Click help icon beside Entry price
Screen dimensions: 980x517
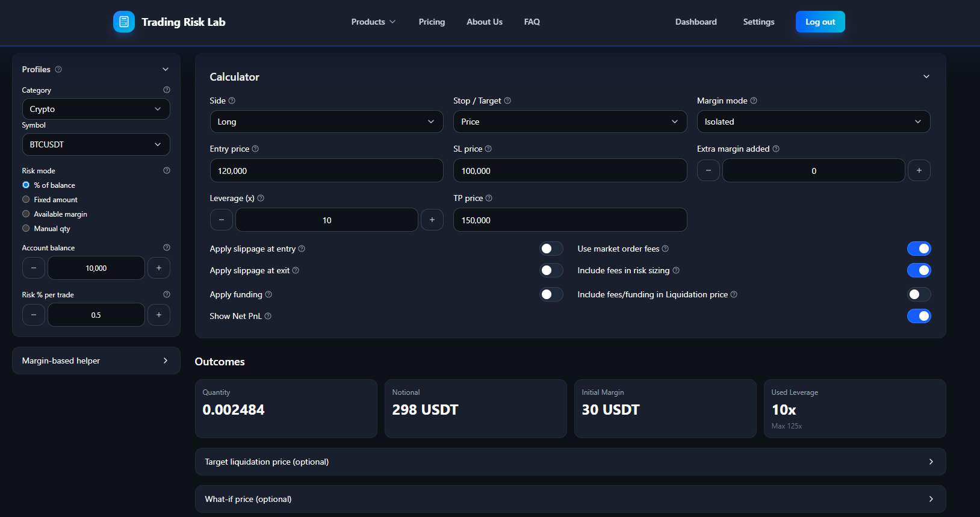[x=255, y=149]
